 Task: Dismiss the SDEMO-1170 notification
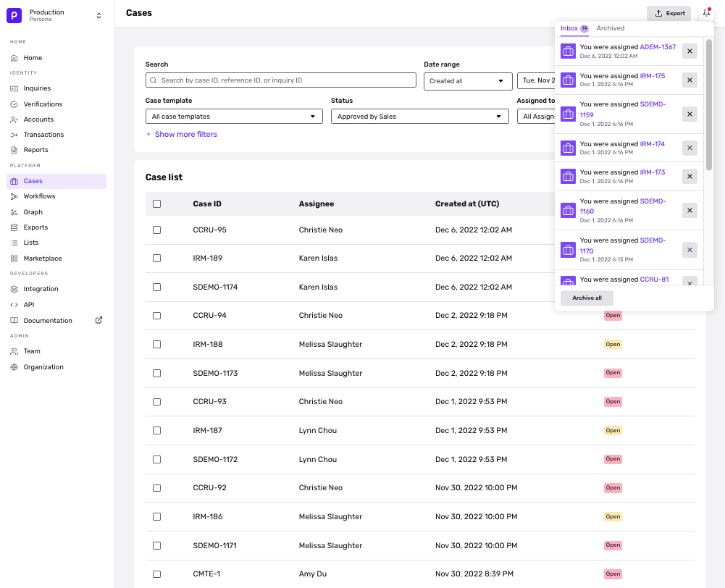[690, 250]
